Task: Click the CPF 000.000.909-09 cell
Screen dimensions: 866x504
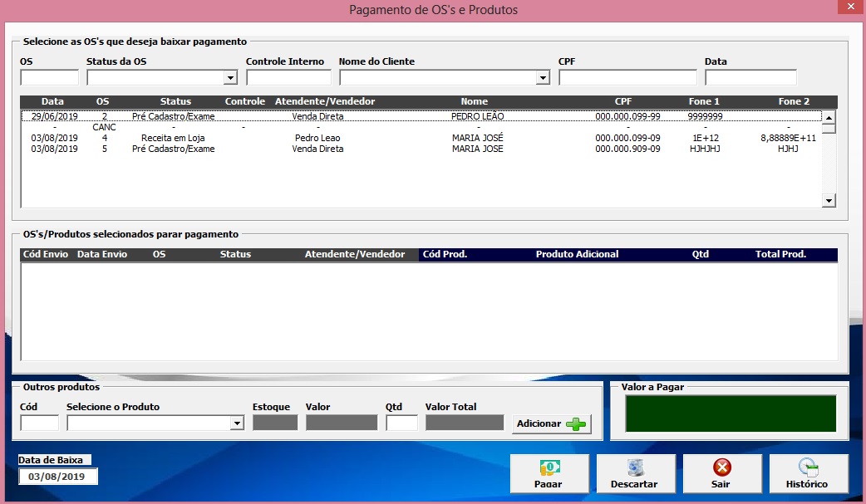Action: tap(627, 149)
